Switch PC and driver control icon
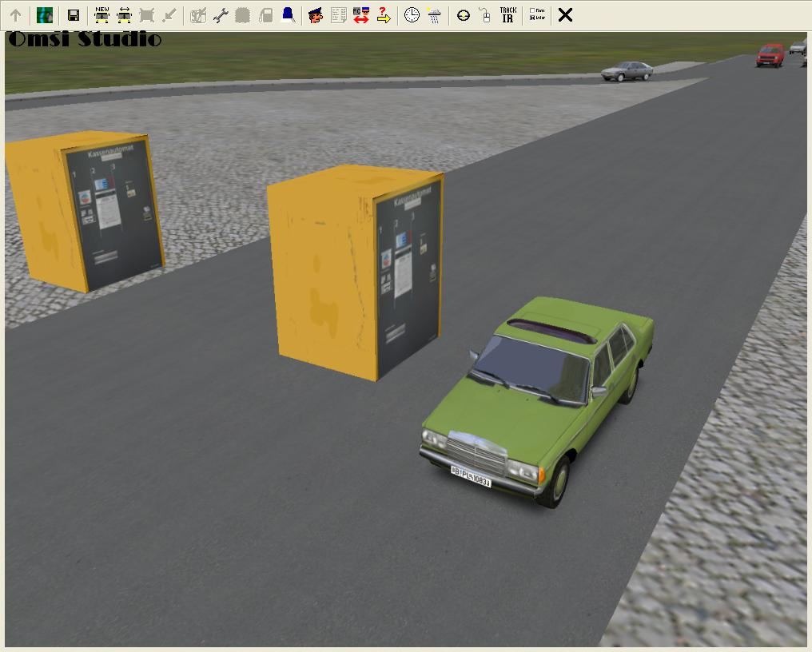Screen dimensions: 812x652 [360, 15]
